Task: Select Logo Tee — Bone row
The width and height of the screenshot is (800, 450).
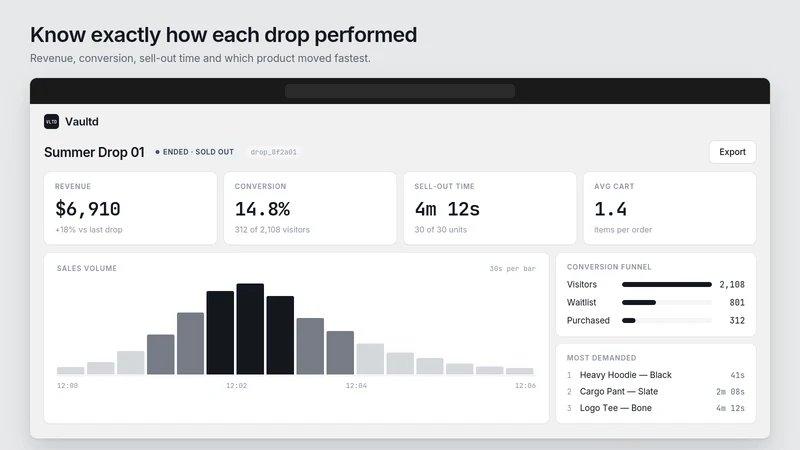Action: coord(656,408)
